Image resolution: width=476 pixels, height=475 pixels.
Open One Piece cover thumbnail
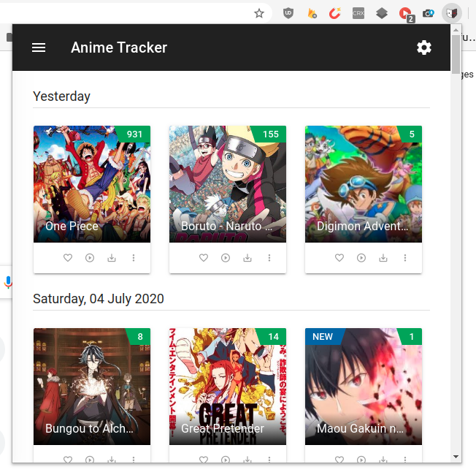coord(92,184)
